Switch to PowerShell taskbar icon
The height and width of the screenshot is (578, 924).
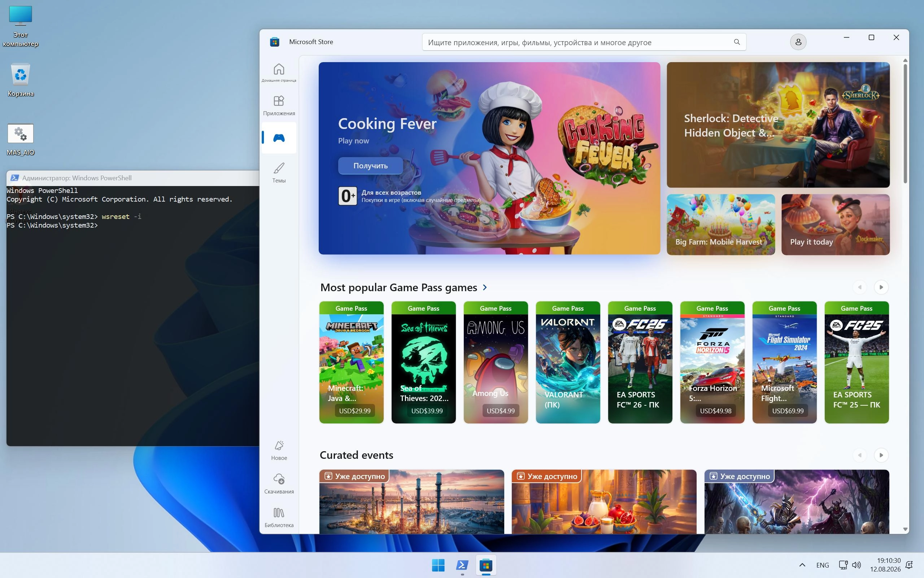[x=462, y=565]
